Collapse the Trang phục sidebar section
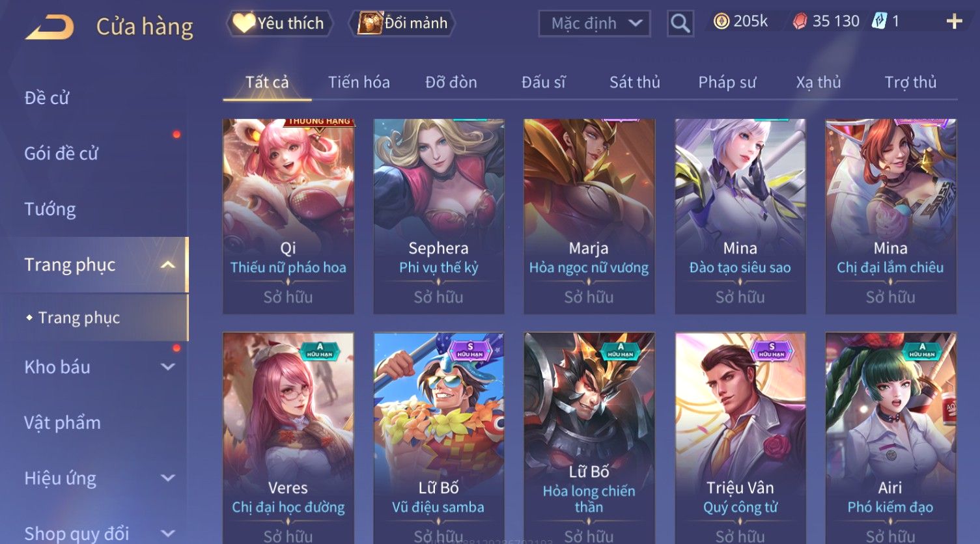The height and width of the screenshot is (544, 980). click(168, 265)
